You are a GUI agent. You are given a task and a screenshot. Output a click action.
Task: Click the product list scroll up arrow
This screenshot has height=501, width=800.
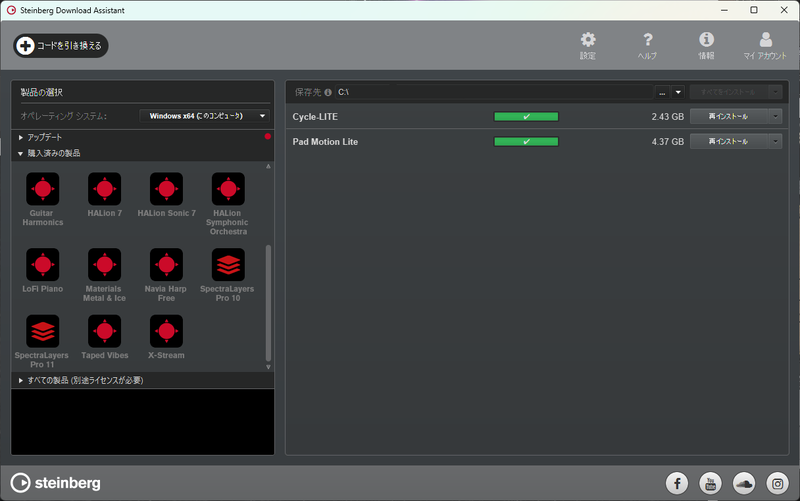[268, 166]
